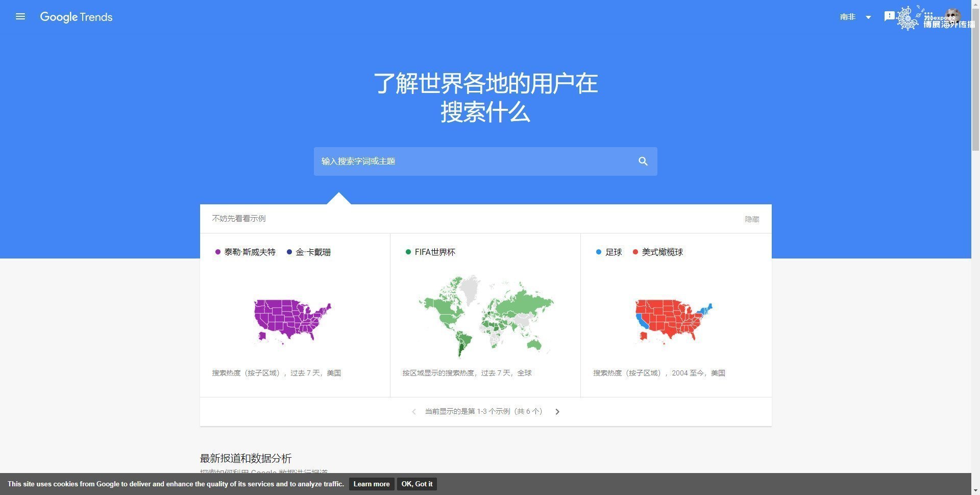This screenshot has width=980, height=495.
Task: Click the scrollbar down arrow
Action: [x=975, y=491]
